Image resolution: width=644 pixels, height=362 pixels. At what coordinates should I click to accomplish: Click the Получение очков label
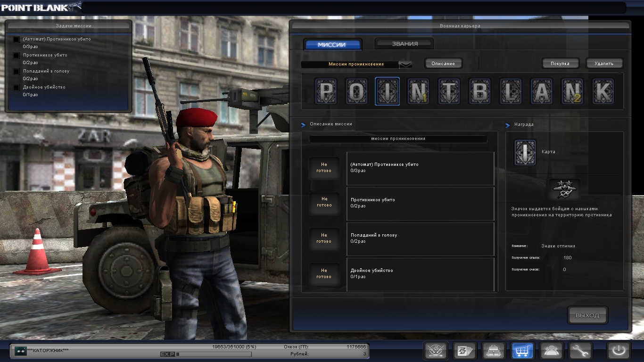point(526,270)
